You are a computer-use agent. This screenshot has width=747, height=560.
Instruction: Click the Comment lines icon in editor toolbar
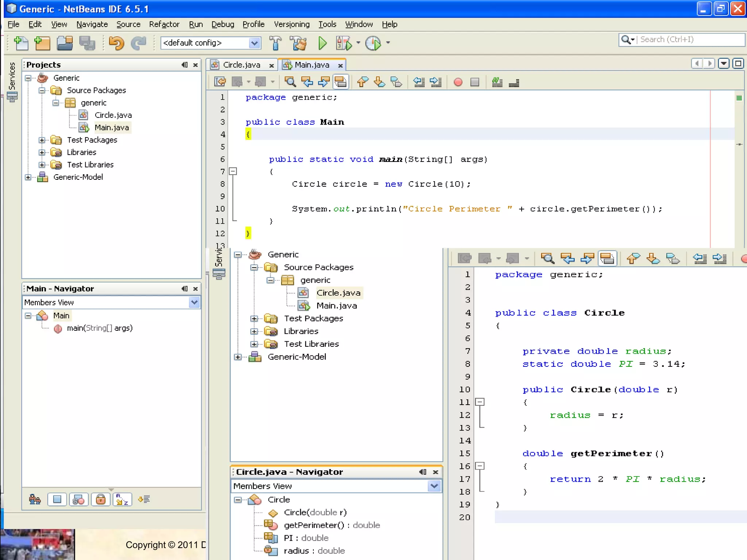click(497, 82)
